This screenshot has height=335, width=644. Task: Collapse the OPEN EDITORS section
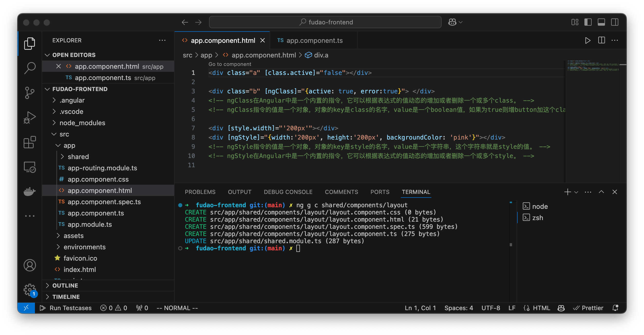pyautogui.click(x=47, y=55)
